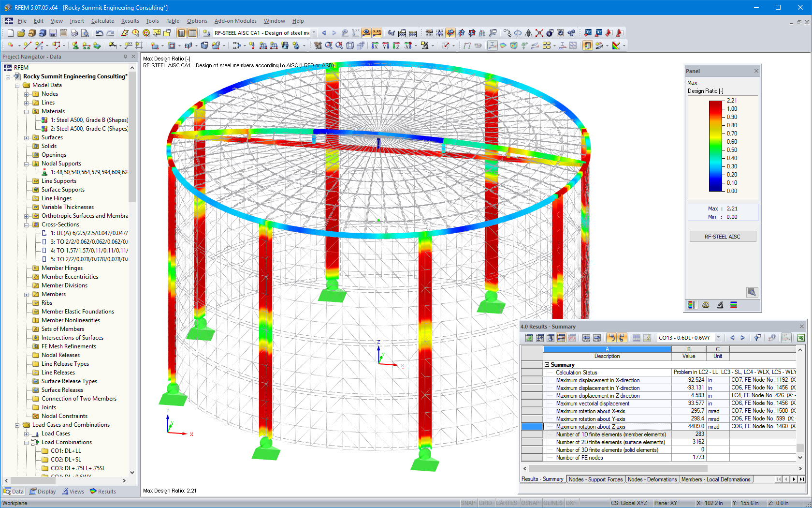The width and height of the screenshot is (812, 508).
Task: Open the Calculate menu
Action: point(102,21)
